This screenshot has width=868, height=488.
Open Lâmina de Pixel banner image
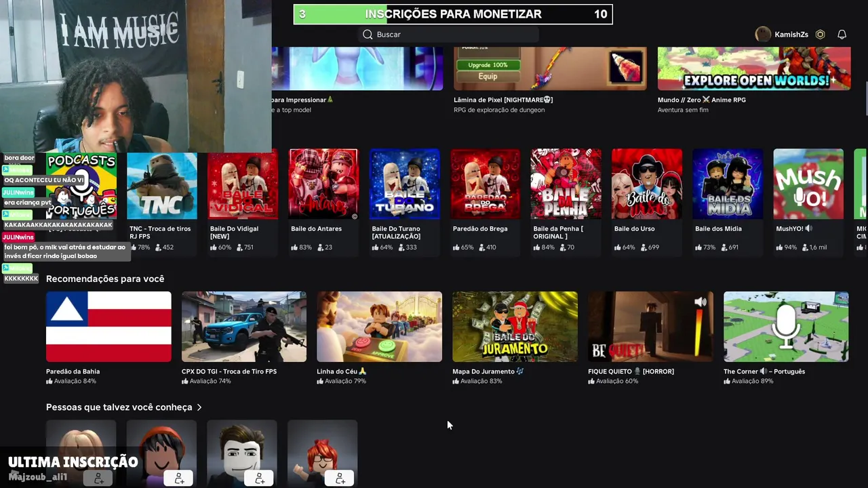(x=550, y=68)
